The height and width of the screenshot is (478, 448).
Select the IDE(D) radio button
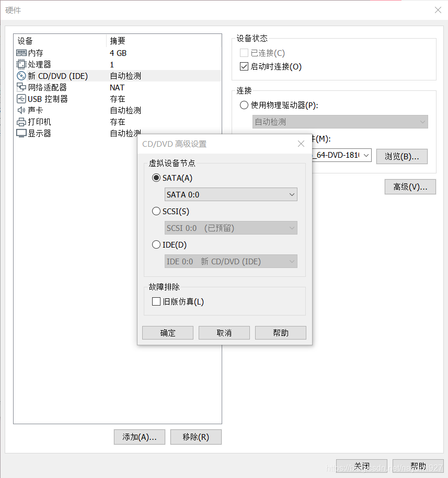tap(156, 244)
